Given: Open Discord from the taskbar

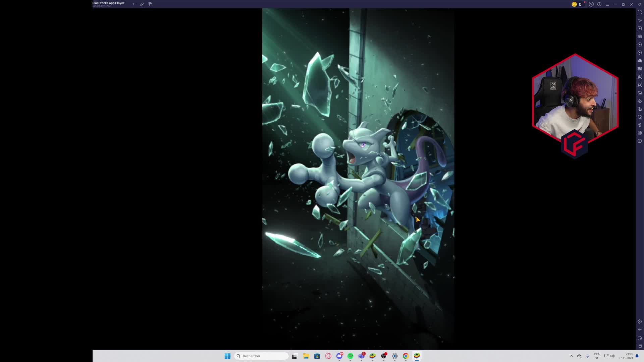Looking at the screenshot, I should 339,356.
